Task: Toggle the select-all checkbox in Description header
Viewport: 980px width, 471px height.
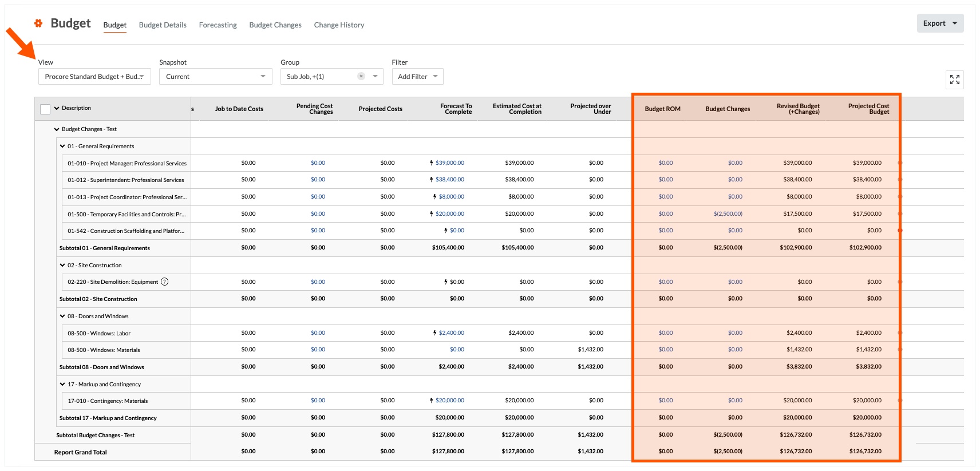Action: [x=45, y=109]
